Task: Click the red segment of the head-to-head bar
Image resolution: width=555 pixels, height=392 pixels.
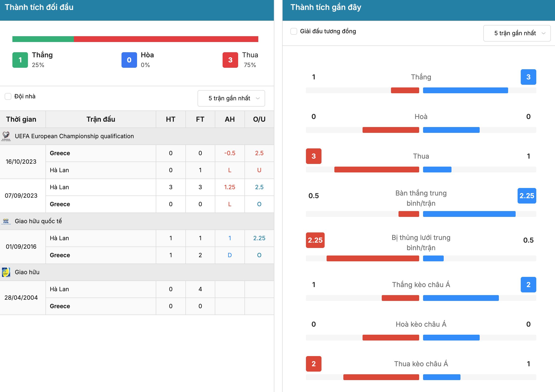Action: [166, 39]
